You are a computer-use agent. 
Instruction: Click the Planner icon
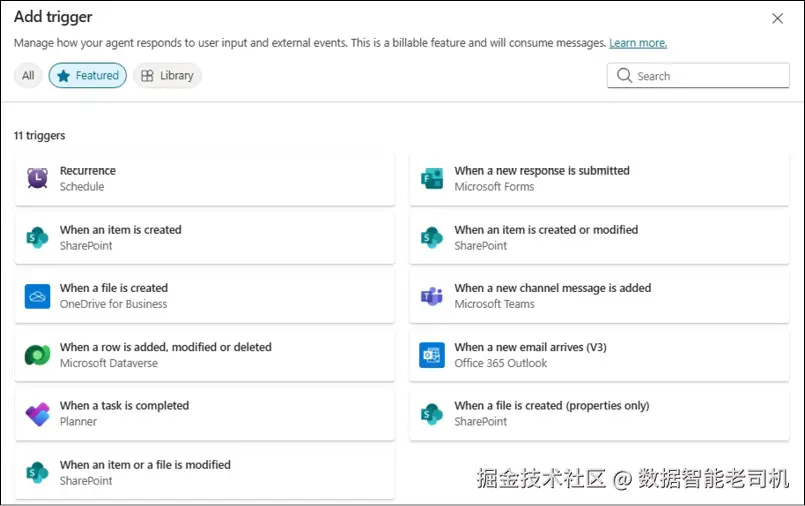37,414
